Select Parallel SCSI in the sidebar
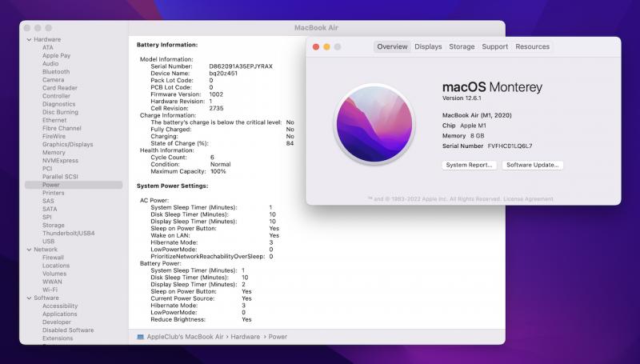 pyautogui.click(x=60, y=177)
